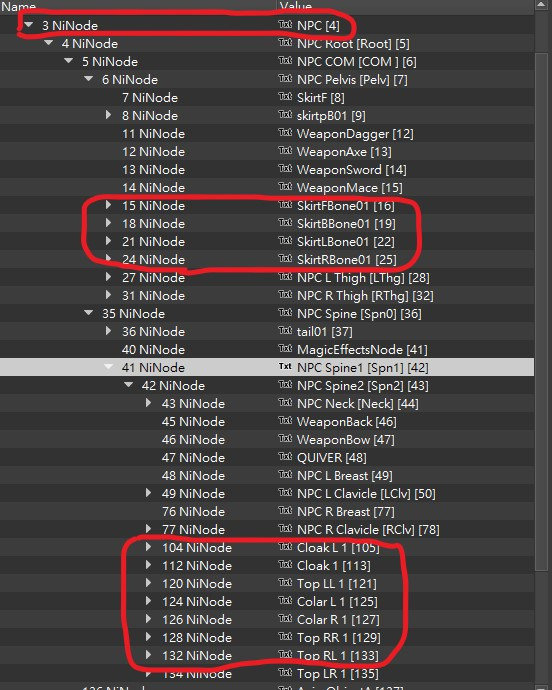This screenshot has height=690, width=552.
Task: Expand the 104 NiNode Cloak L 1 row
Action: tap(148, 547)
